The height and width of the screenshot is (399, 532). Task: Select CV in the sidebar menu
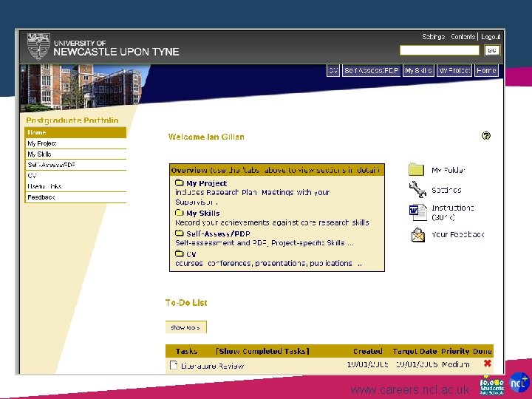coord(75,176)
